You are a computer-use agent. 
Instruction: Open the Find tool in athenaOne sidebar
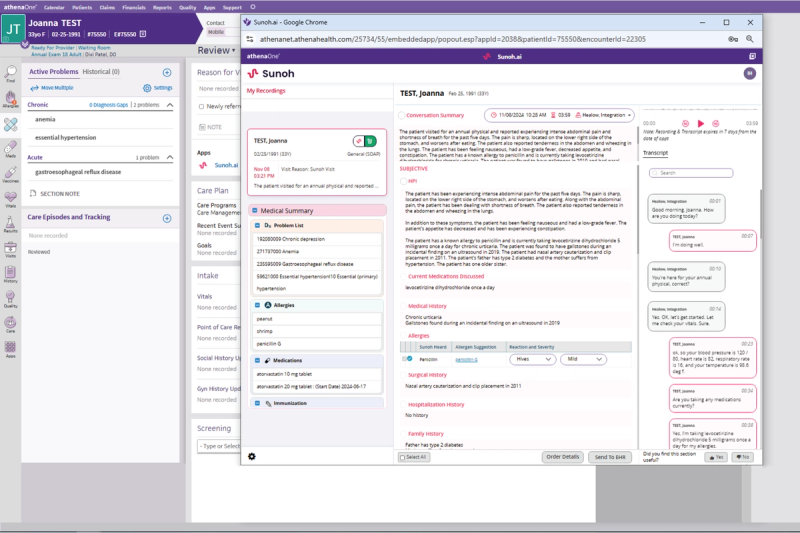click(11, 73)
